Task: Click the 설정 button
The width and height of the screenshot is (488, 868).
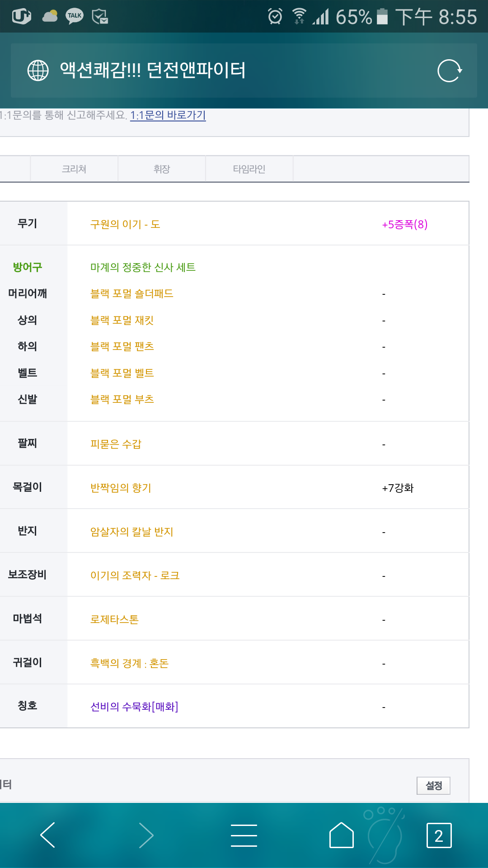Action: click(434, 786)
